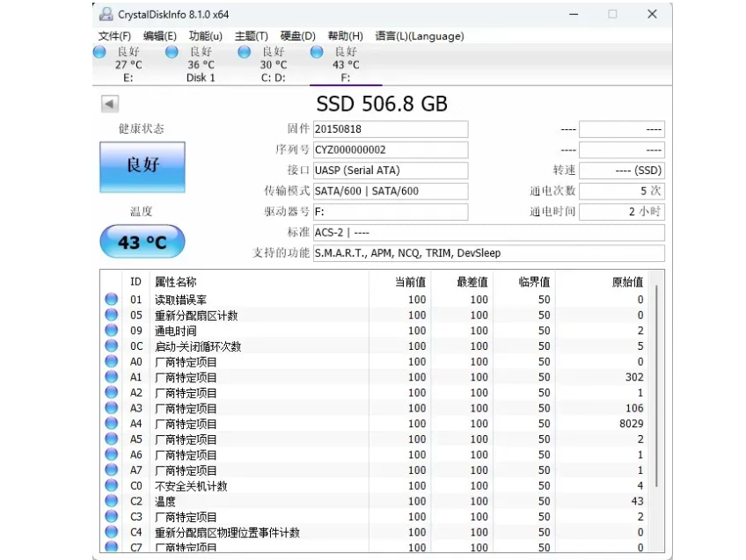Click the transfer mode field SATA/600
The height and width of the screenshot is (560, 746).
[391, 191]
